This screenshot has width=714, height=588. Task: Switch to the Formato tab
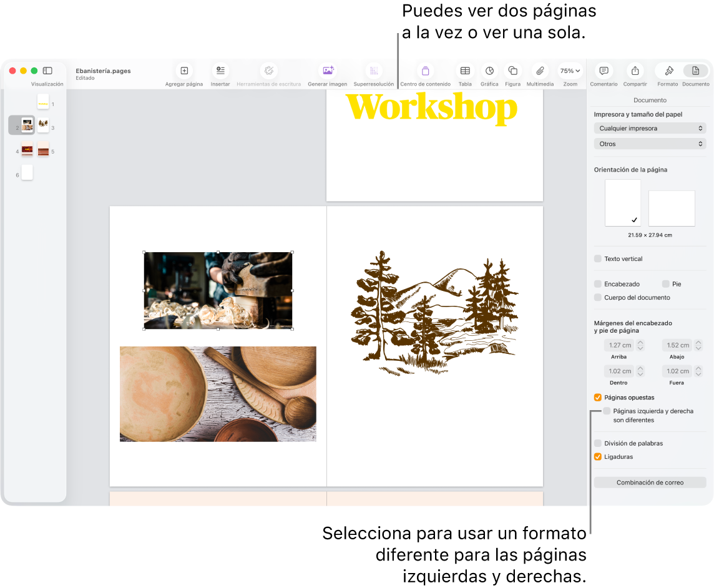pos(668,71)
